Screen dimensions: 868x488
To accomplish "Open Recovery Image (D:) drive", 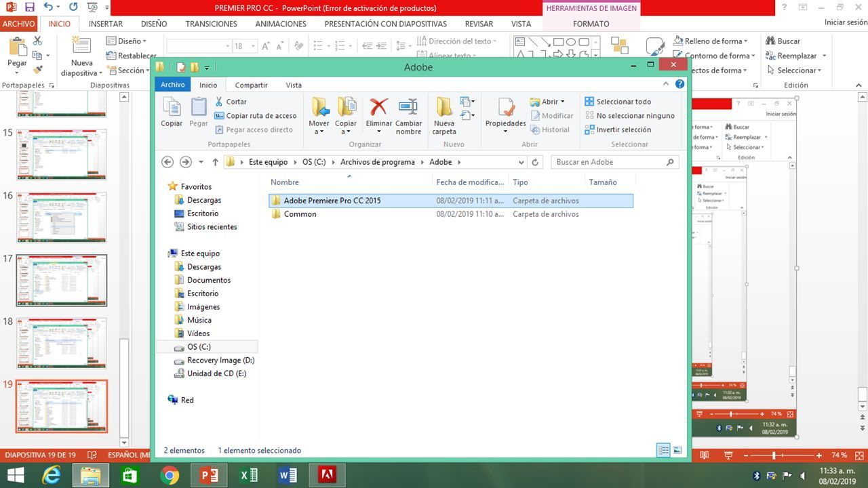I will click(x=220, y=361).
